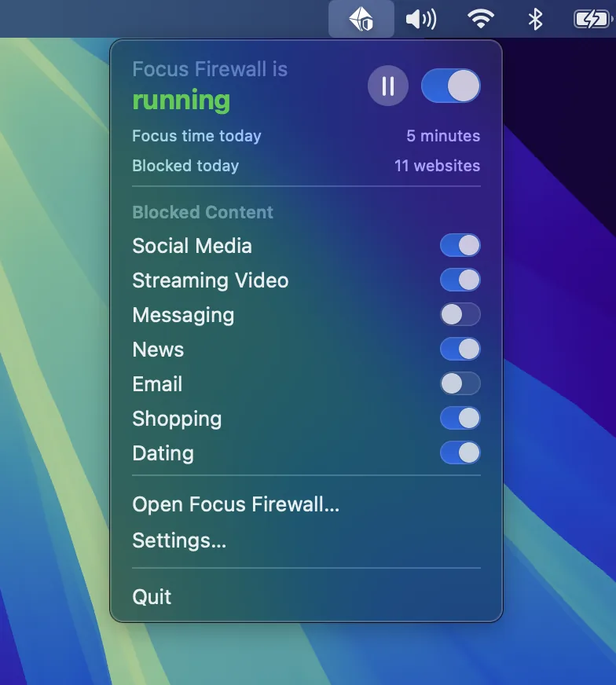
Task: Click the "Streaming Video" label
Action: coord(211,280)
